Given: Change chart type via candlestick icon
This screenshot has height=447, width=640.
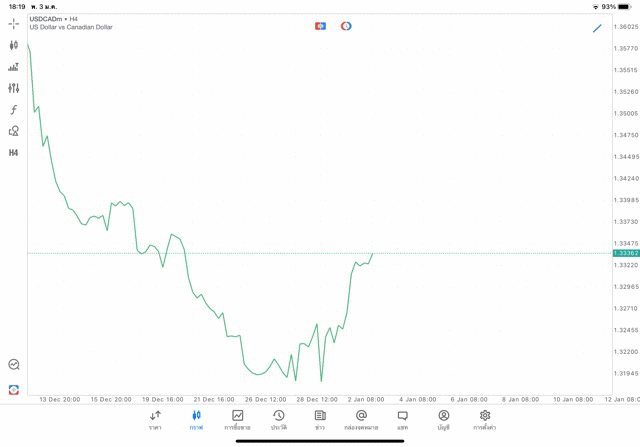Looking at the screenshot, I should tap(13, 45).
